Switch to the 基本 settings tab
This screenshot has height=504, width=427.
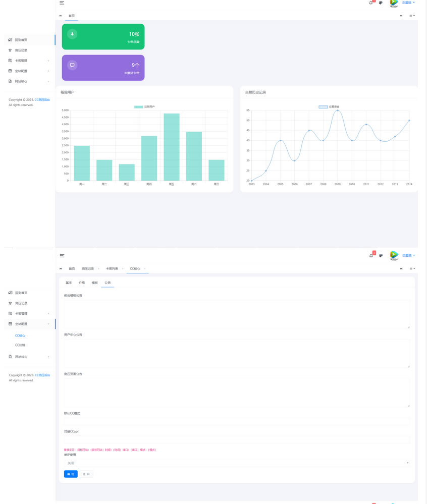tap(69, 283)
